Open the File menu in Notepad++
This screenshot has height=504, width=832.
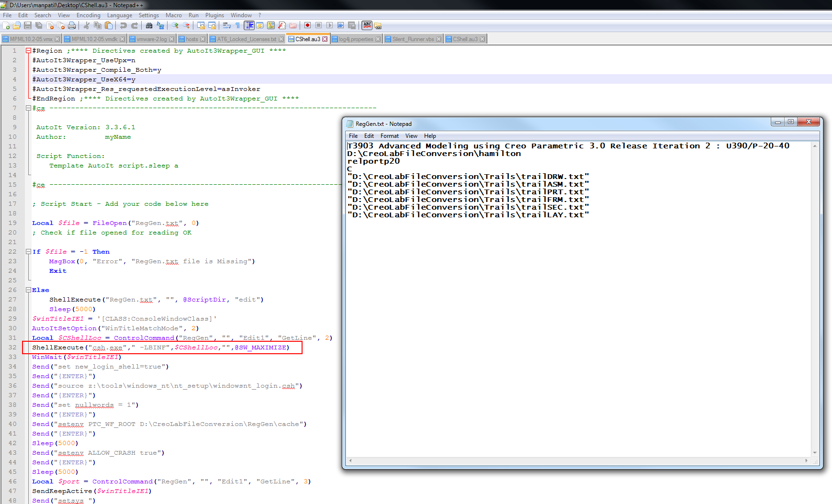7,15
